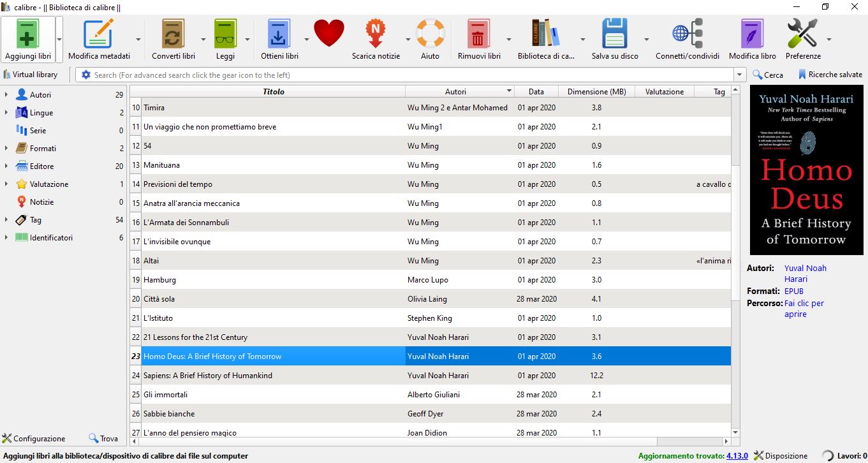The image size is (868, 463).
Task: Click update version 4.13.0 link
Action: tap(737, 456)
